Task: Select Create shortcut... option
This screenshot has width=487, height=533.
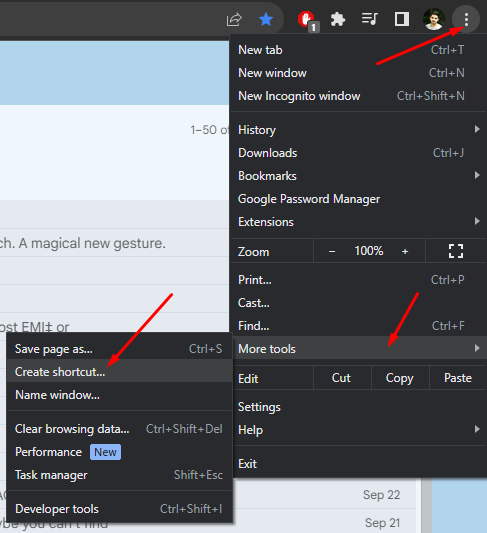Action: click(119, 372)
